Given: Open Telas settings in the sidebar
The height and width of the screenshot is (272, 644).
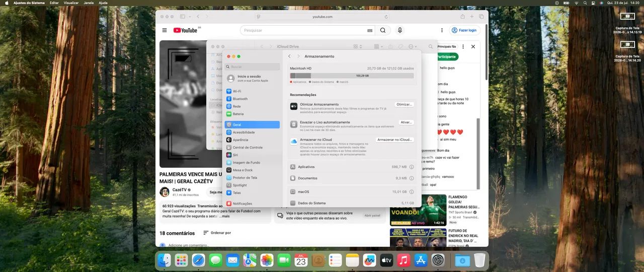Looking at the screenshot, I should tap(252, 192).
